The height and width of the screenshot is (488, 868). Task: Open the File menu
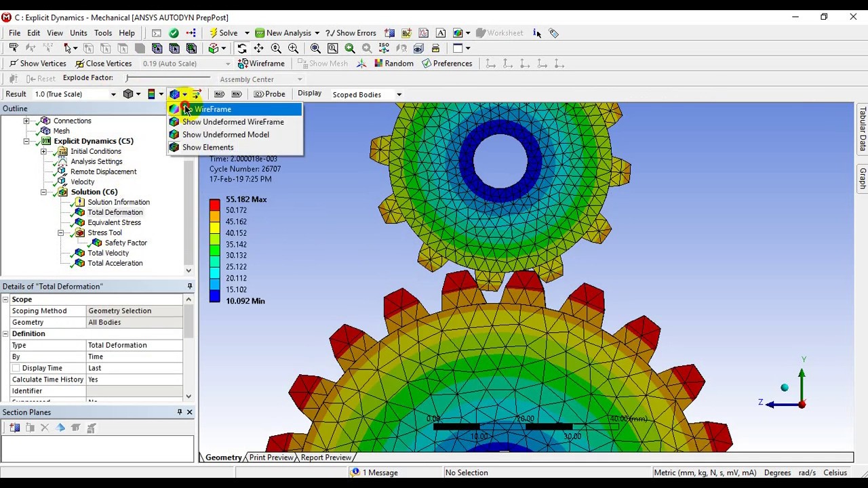coord(14,33)
